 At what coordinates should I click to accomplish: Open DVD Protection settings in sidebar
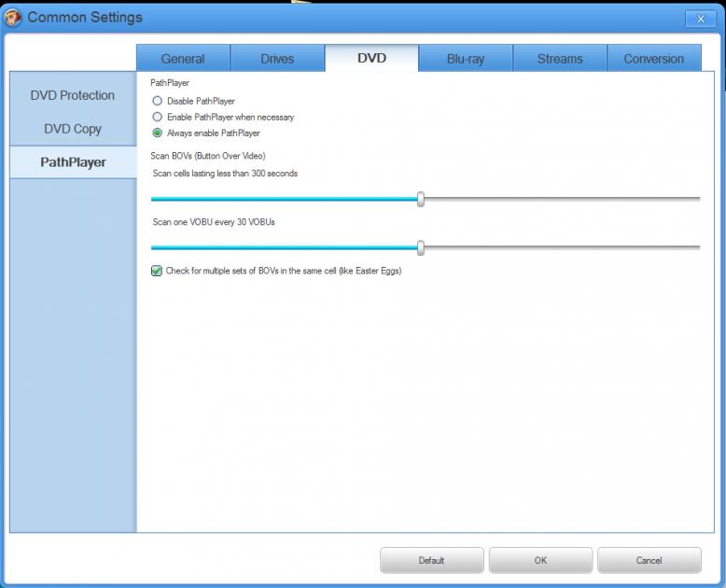[x=73, y=95]
